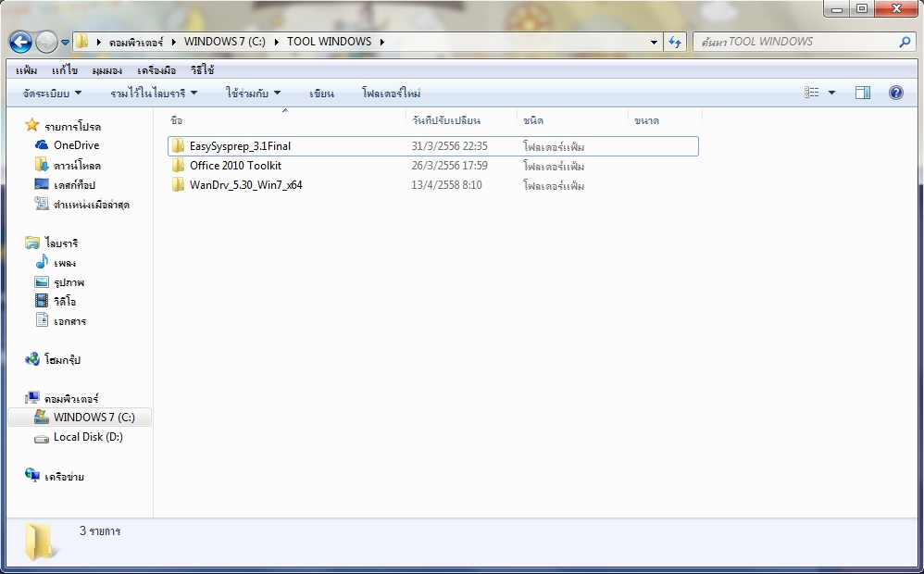Go back with the Back arrow button
Image resolution: width=924 pixels, height=574 pixels.
point(20,42)
